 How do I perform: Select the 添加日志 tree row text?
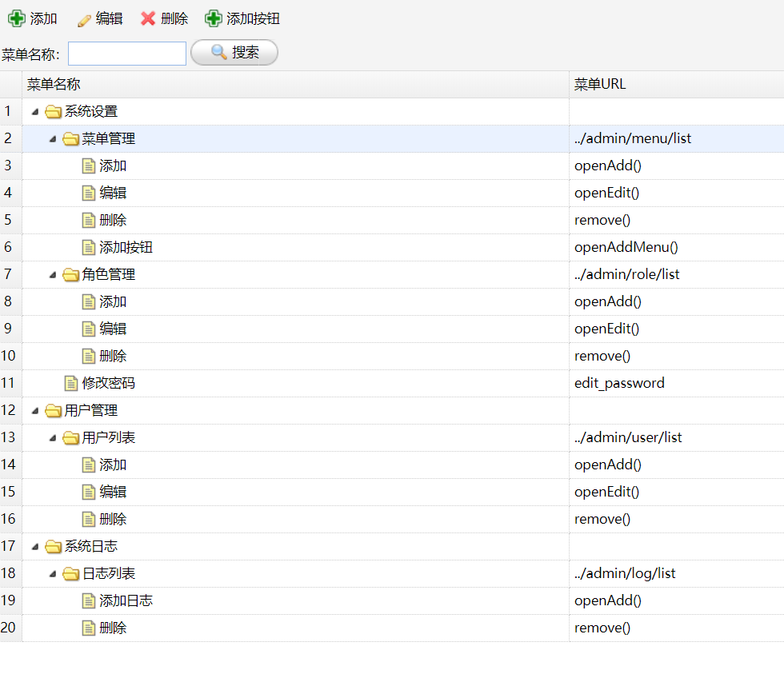126,600
